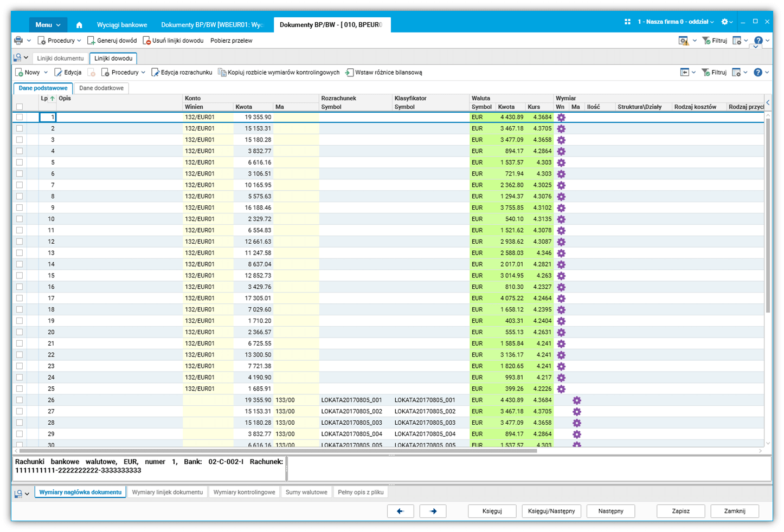
Task: Check the checkbox for row 5
Action: click(20, 163)
